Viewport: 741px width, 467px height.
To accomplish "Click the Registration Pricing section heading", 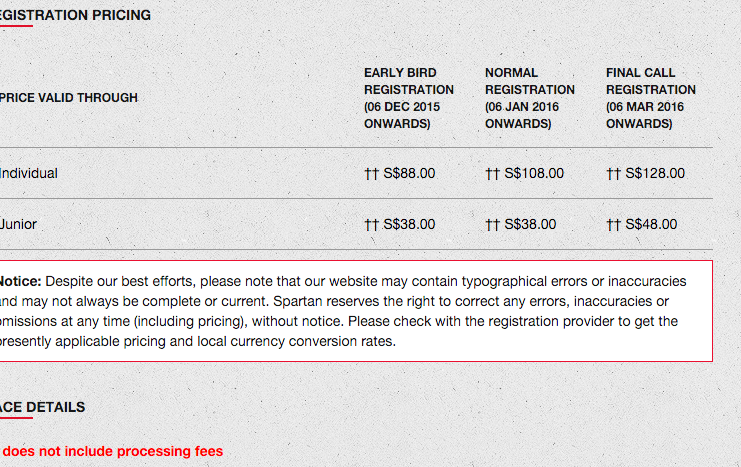I will (76, 16).
